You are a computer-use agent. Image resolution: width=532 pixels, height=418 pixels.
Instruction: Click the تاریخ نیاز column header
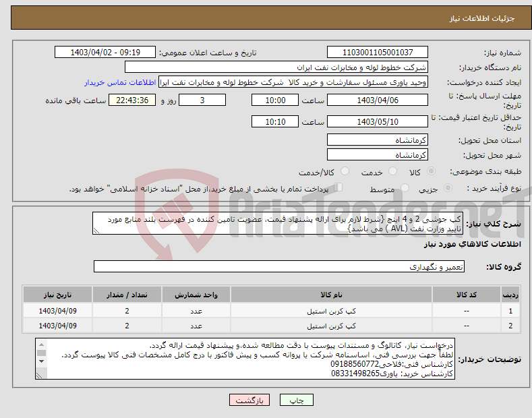(x=58, y=295)
